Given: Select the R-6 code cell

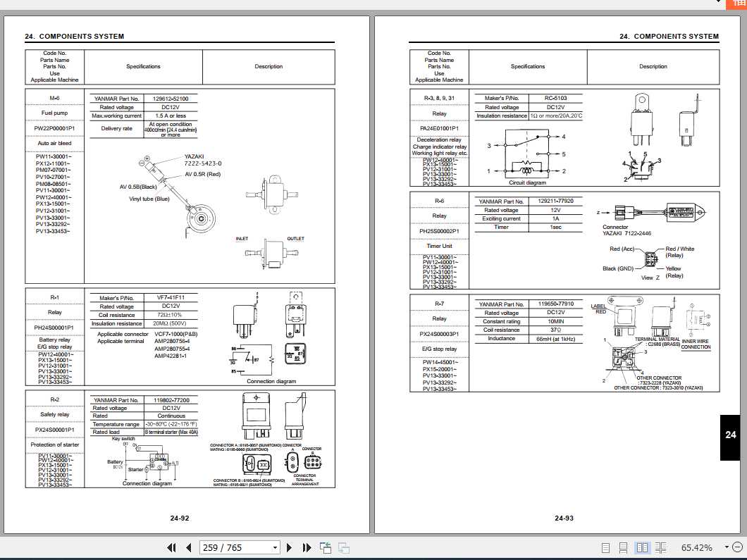Looking at the screenshot, I should pyautogui.click(x=439, y=201).
